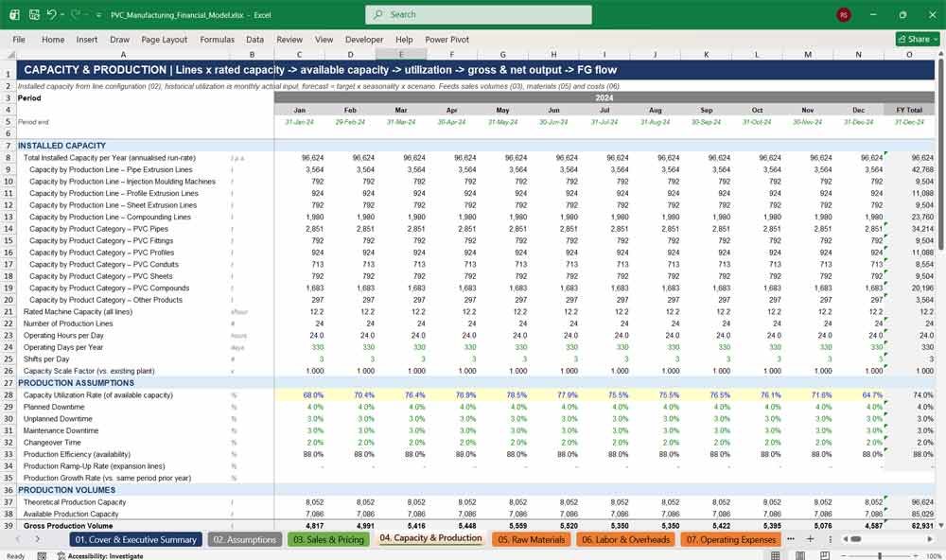The width and height of the screenshot is (946, 560).
Task: Open the Undo history dropdown arrow
Action: tap(62, 15)
